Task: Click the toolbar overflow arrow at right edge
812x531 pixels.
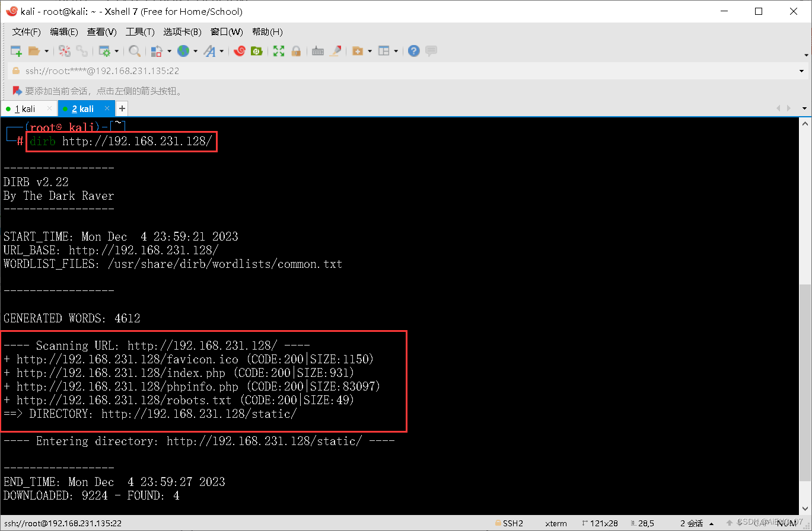Action: (x=807, y=55)
